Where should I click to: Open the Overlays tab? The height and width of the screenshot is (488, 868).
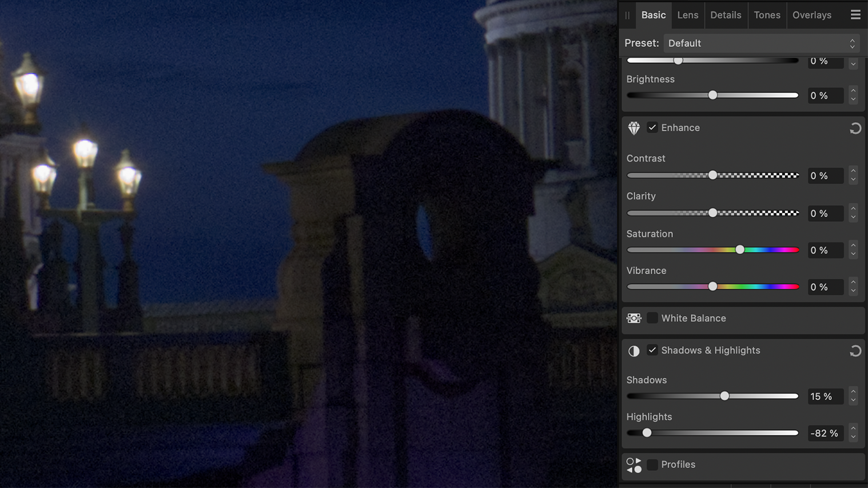coord(811,15)
